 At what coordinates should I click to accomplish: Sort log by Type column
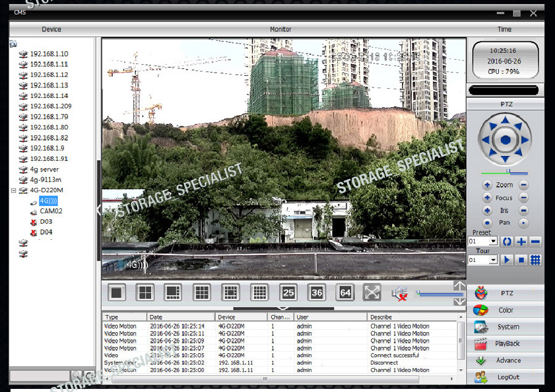click(125, 317)
